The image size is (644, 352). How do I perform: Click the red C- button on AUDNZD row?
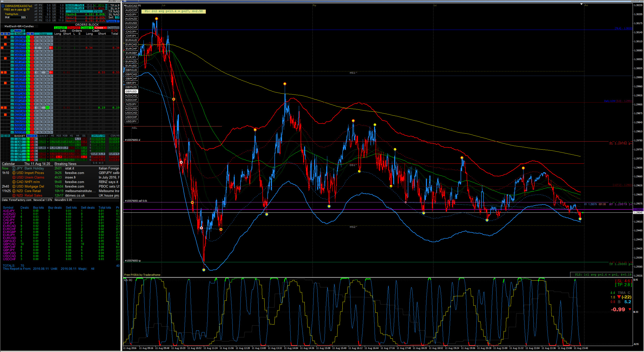(x=51, y=48)
